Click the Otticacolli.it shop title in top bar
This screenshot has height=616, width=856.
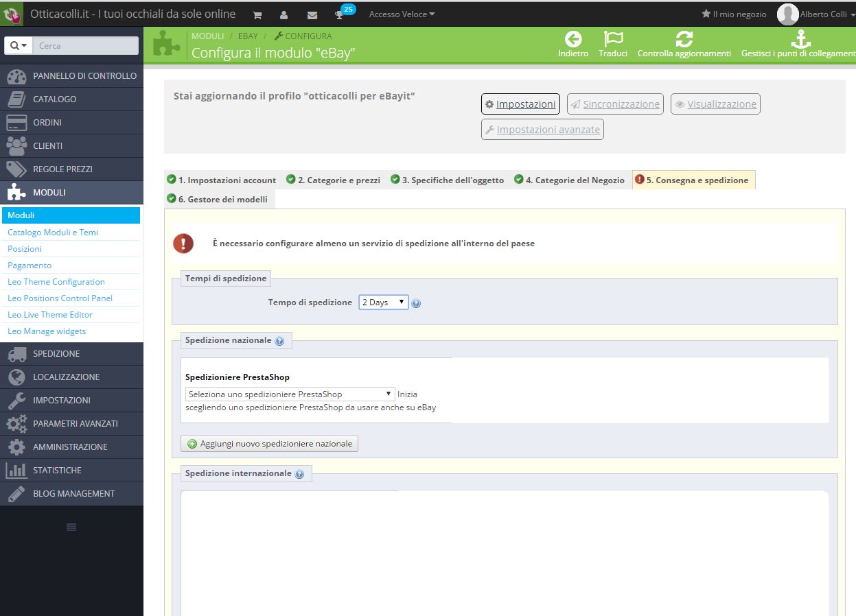pyautogui.click(x=132, y=14)
